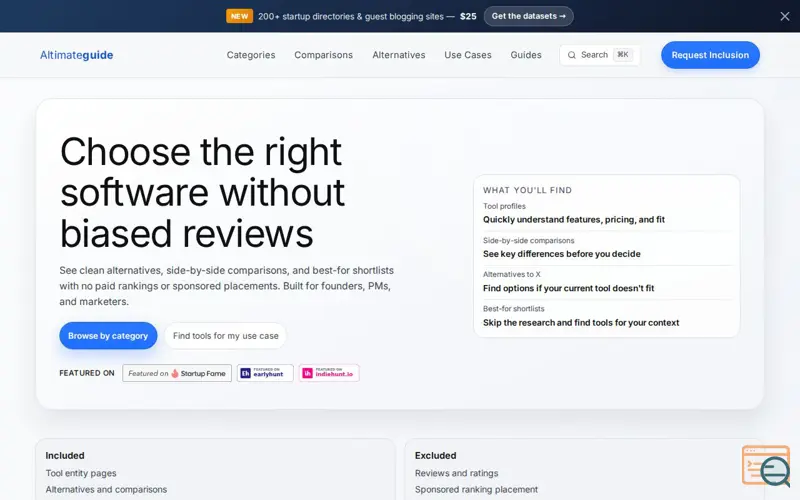
Task: Click the floating browser-search widget icon
Action: pyautogui.click(x=766, y=465)
